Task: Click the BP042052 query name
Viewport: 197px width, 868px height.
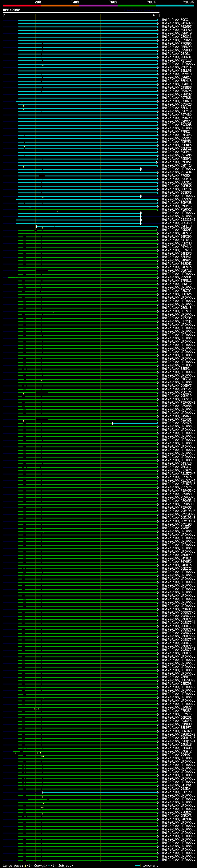Action: pyautogui.click(x=11, y=10)
